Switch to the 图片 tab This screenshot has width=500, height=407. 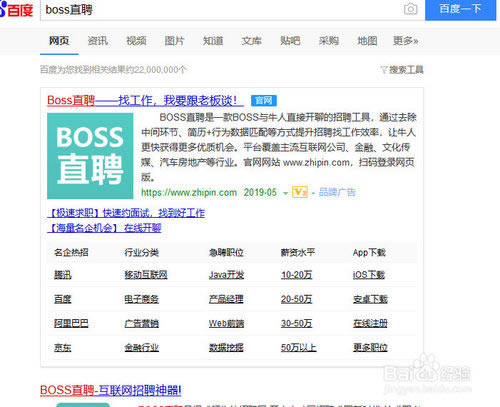click(x=174, y=41)
